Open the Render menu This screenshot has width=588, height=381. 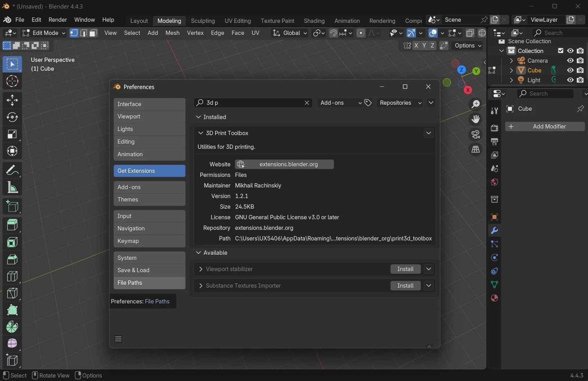[x=57, y=20]
